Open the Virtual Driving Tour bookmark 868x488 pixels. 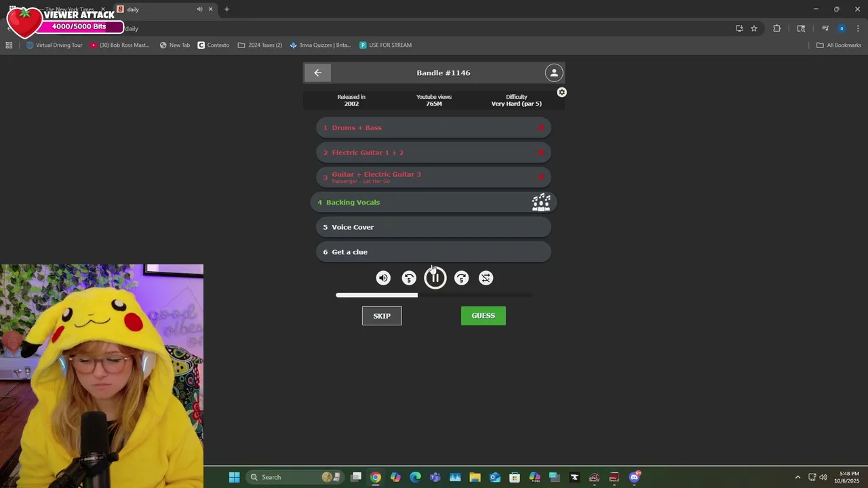coord(54,45)
